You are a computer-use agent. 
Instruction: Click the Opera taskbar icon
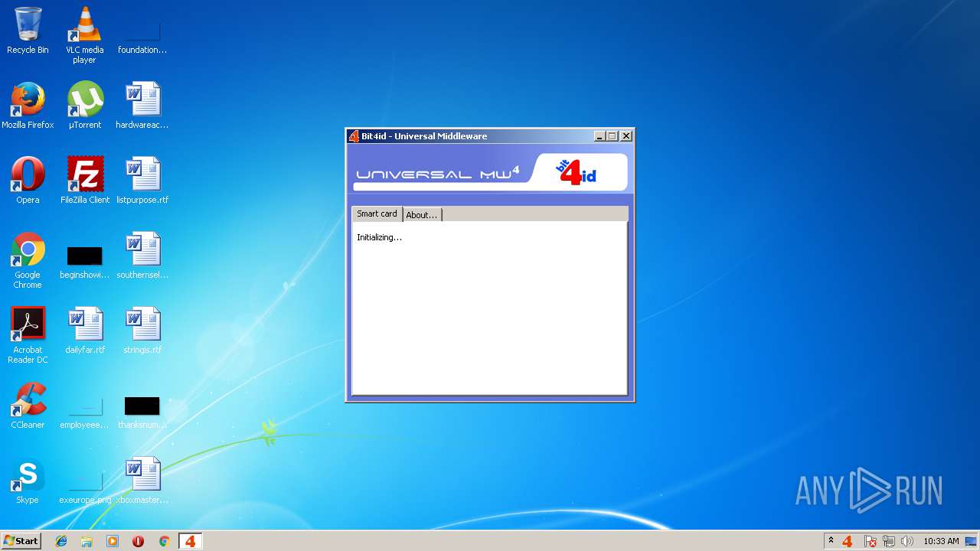[x=138, y=541]
